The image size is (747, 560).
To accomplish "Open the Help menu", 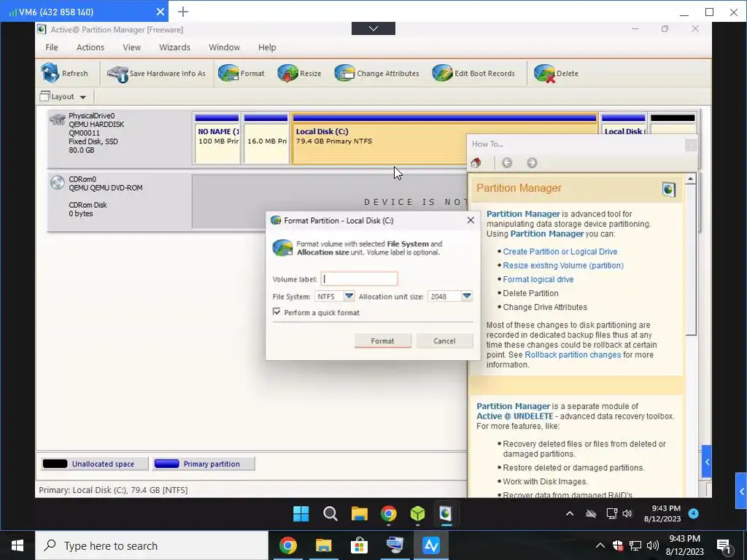I will 267,47.
